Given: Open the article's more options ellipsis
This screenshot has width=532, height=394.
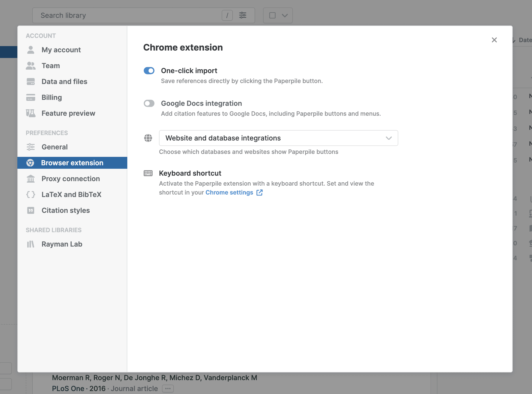Looking at the screenshot, I should click(168, 388).
